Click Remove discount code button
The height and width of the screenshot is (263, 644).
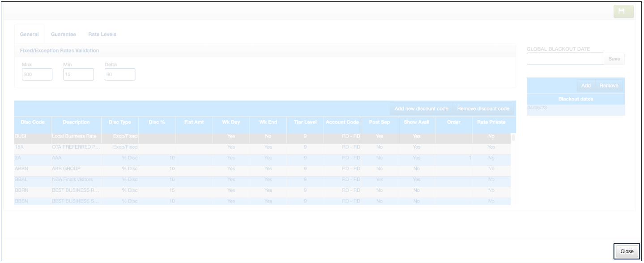[x=483, y=109]
